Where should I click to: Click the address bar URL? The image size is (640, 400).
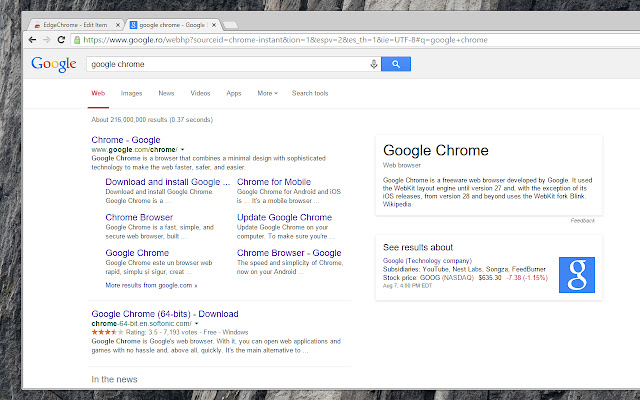pyautogui.click(x=285, y=40)
